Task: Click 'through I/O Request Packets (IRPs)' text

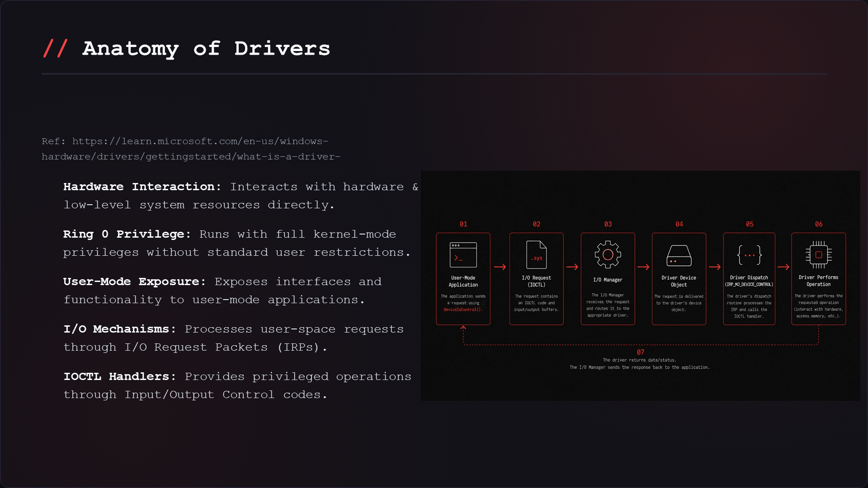Action: tap(195, 347)
